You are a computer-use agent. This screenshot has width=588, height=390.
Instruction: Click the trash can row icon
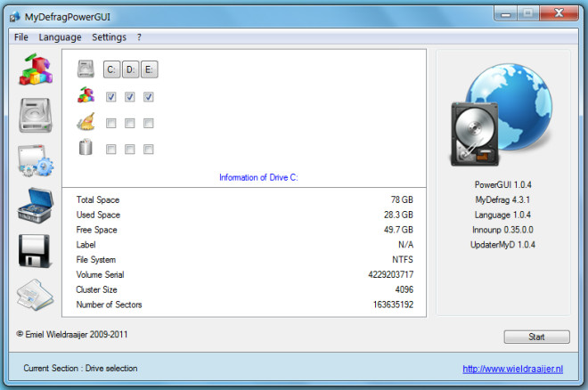(x=86, y=147)
